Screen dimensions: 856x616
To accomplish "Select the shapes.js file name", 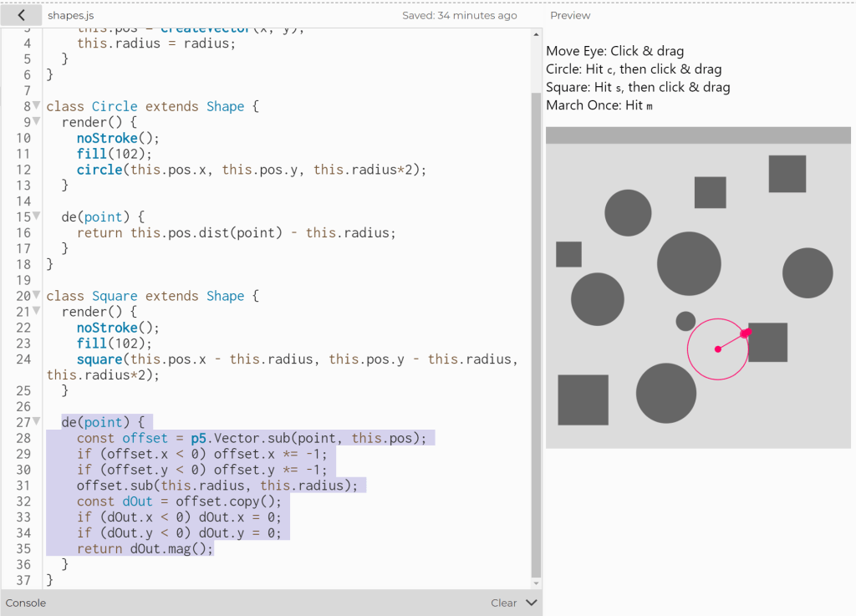I will (x=71, y=15).
